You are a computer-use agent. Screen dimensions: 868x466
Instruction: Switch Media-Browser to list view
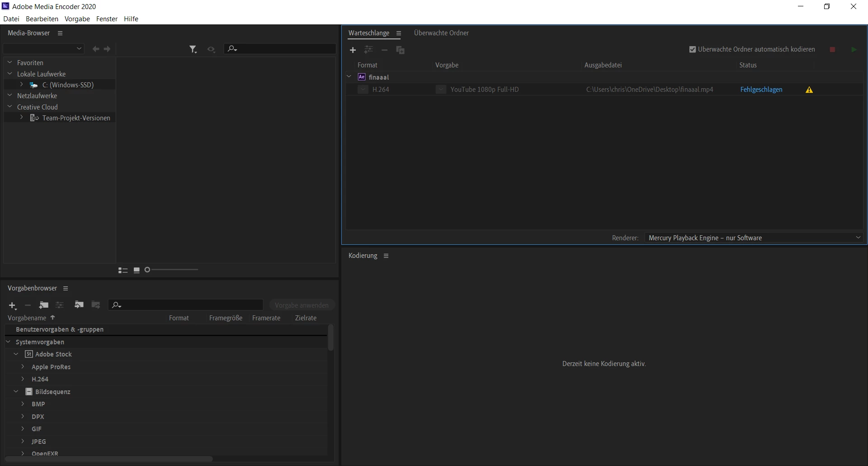point(123,270)
